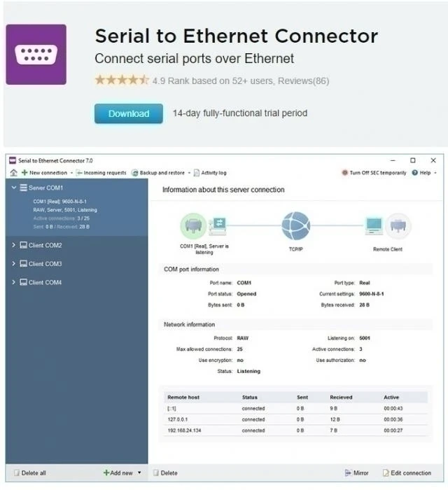
Task: Click the Mirror button at the bottom
Action: (356, 472)
